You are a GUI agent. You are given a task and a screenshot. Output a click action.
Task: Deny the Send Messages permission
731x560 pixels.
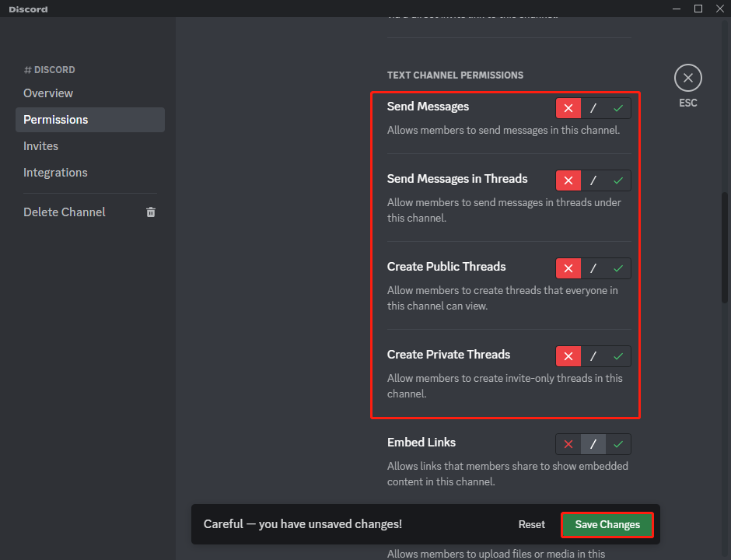pyautogui.click(x=568, y=108)
